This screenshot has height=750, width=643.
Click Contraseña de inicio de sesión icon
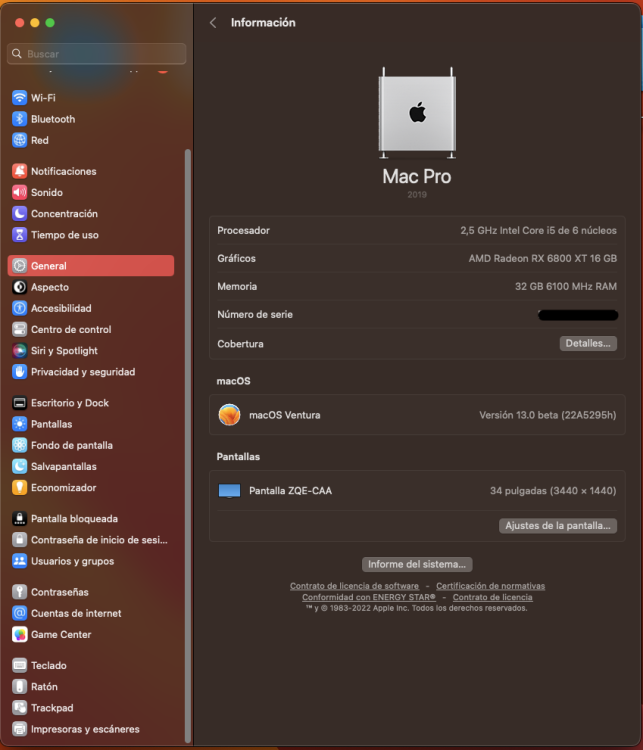tap(20, 540)
